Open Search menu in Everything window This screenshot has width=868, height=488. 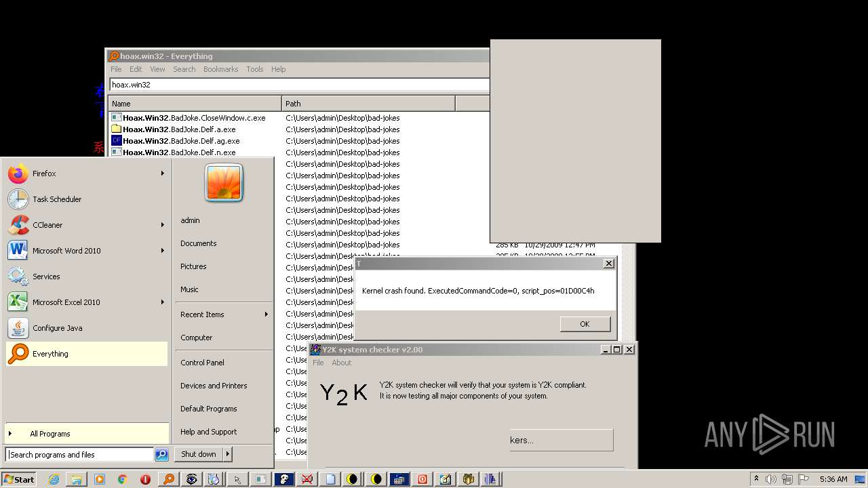point(184,69)
